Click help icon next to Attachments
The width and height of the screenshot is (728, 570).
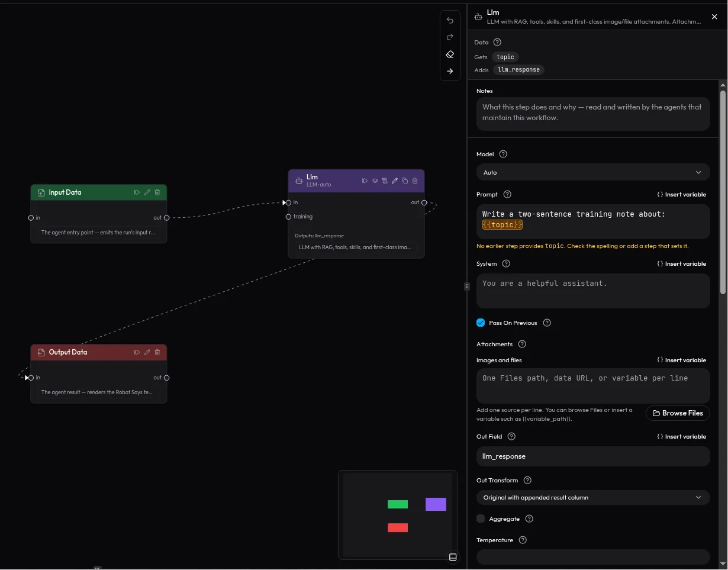(522, 344)
